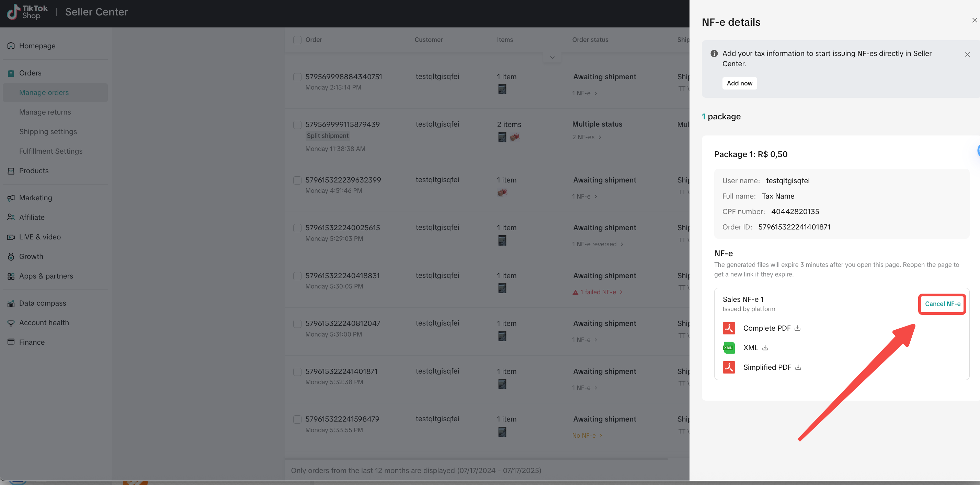
Task: Open Manage returns in sidebar
Action: [x=45, y=112]
